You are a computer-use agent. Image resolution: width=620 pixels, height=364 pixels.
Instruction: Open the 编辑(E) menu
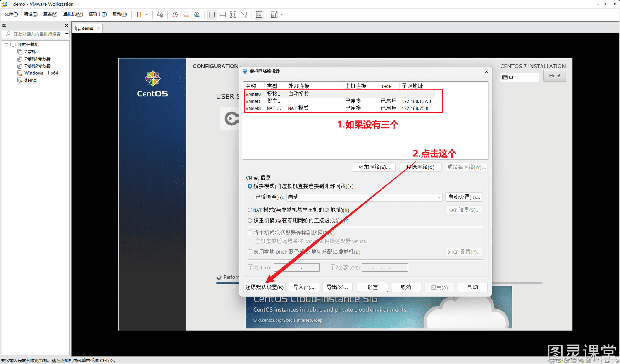pyautogui.click(x=30, y=14)
